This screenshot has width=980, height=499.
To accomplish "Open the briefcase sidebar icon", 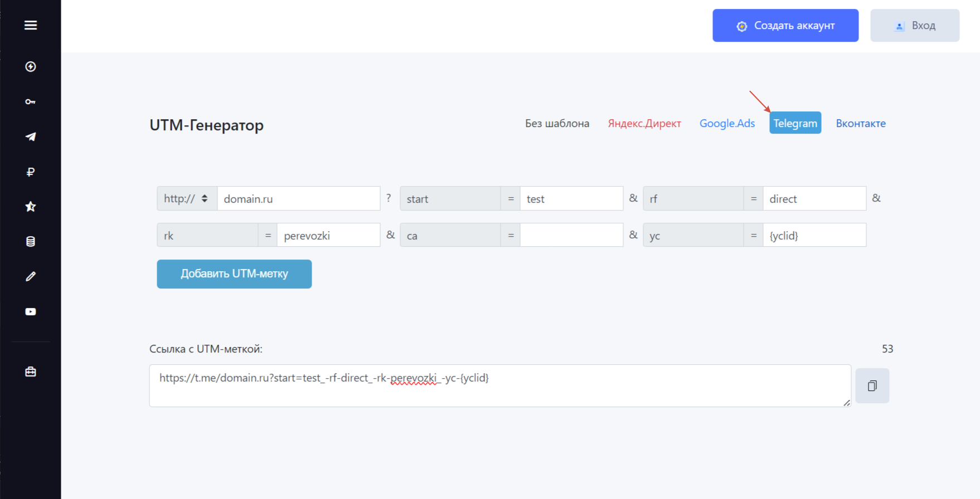I will [x=31, y=371].
